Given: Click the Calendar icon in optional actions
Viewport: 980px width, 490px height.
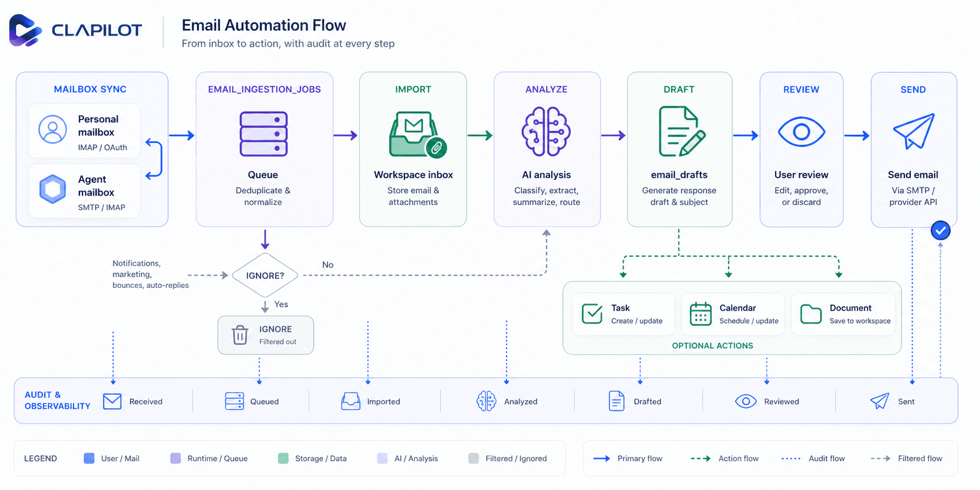Looking at the screenshot, I should click(x=700, y=314).
